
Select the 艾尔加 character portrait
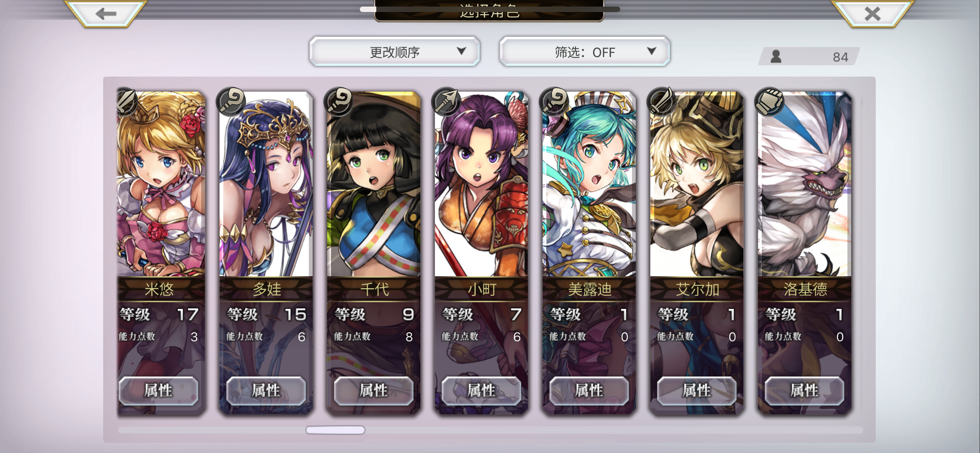[x=697, y=184]
